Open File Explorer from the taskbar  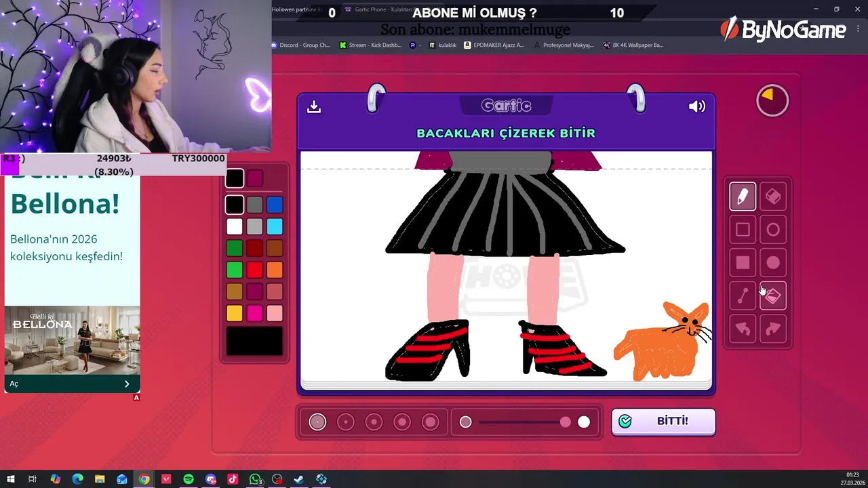(x=100, y=479)
